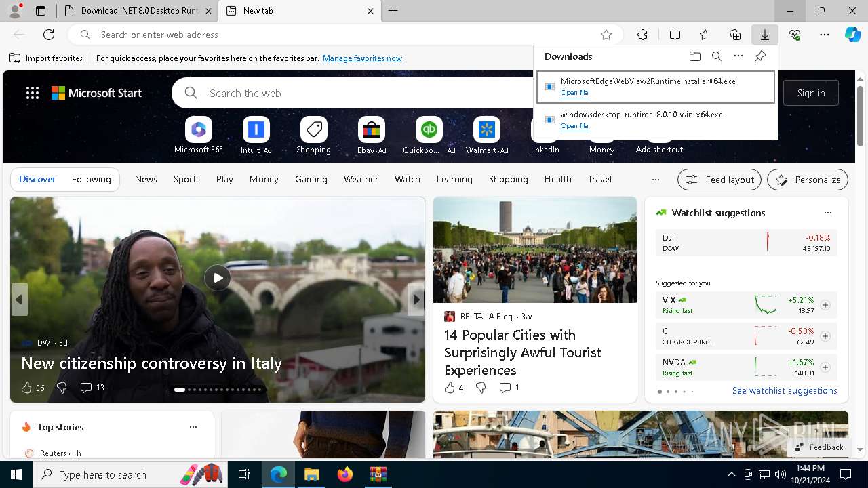Add NVDA to the watchlist
Viewport: 868px width, 488px height.
(x=825, y=367)
